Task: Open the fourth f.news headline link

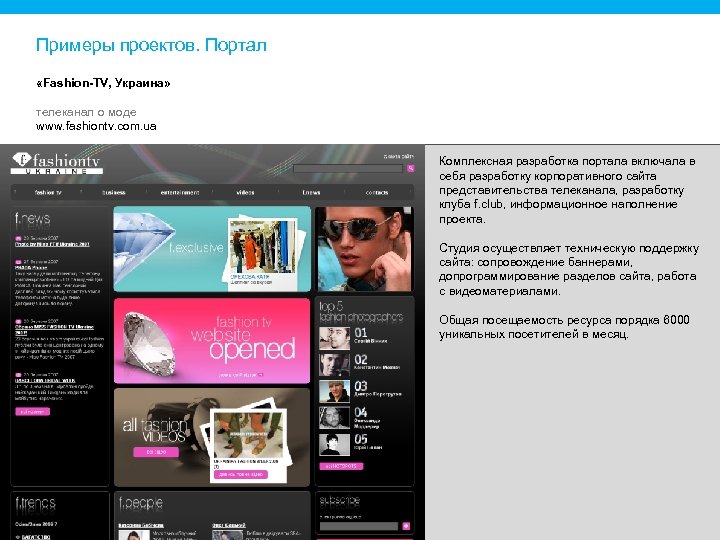Action: click(x=45, y=380)
